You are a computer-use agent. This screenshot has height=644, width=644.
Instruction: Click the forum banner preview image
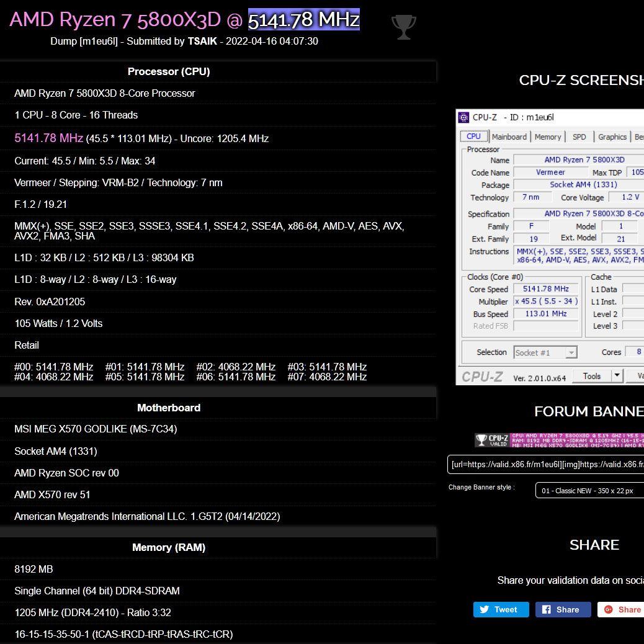tap(560, 440)
